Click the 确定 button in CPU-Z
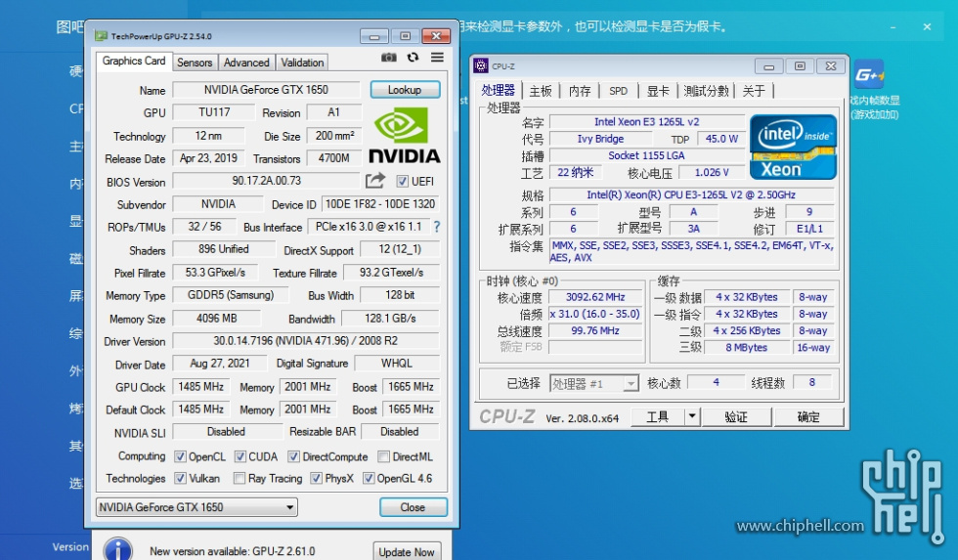 pyautogui.click(x=809, y=417)
